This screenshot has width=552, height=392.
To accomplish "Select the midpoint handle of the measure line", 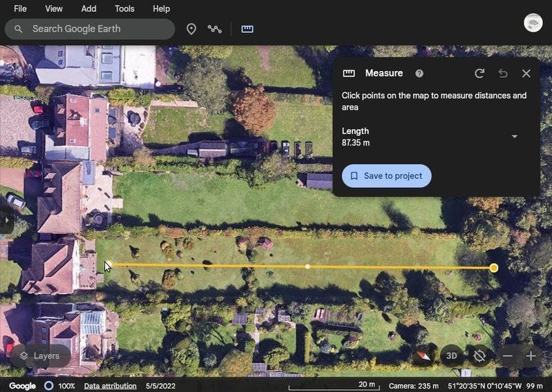I will [307, 266].
